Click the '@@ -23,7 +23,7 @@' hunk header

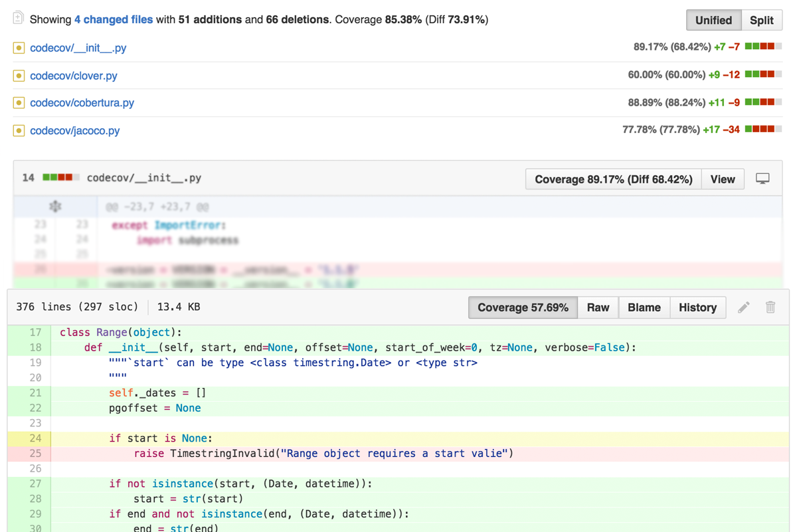click(157, 207)
